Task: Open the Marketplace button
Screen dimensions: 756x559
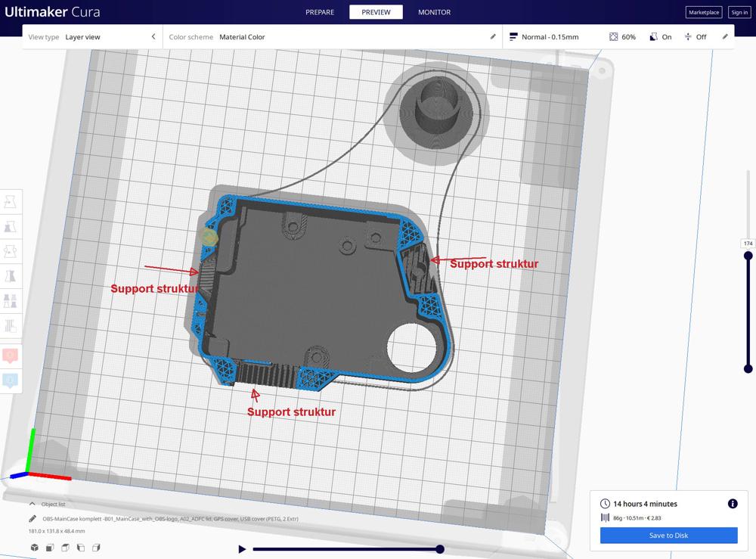Action: 703,12
